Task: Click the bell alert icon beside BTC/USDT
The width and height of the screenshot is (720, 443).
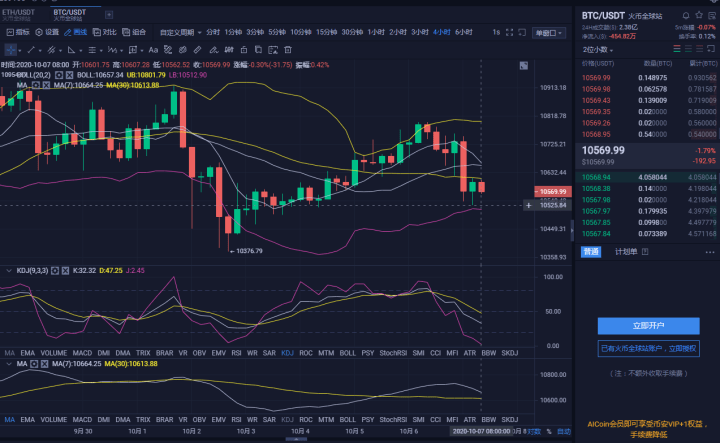Action: [x=688, y=15]
